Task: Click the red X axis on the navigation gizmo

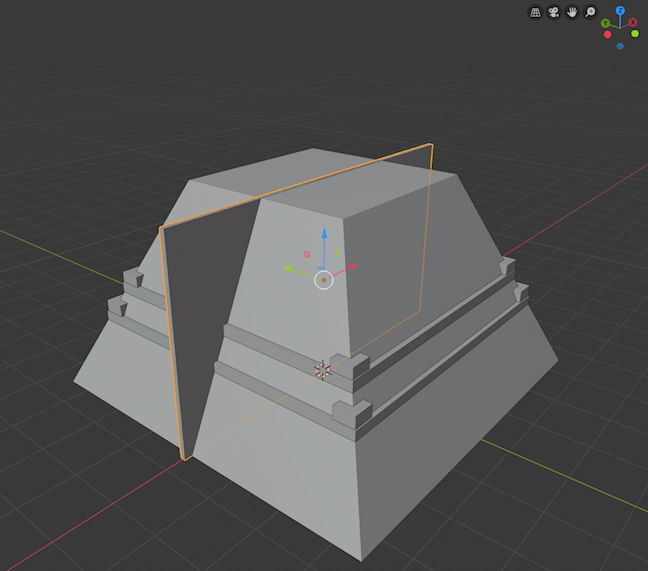Action: (632, 22)
